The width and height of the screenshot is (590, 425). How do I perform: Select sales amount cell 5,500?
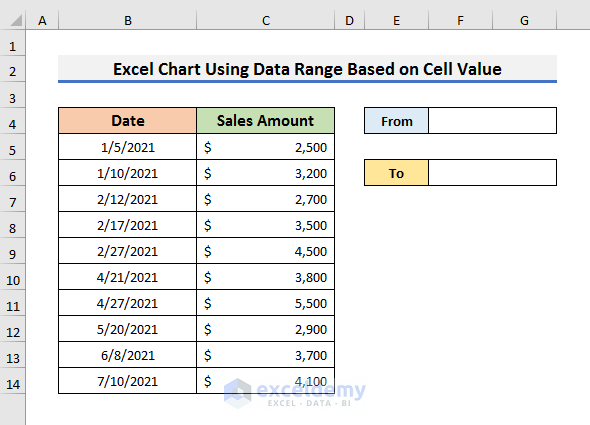265,303
